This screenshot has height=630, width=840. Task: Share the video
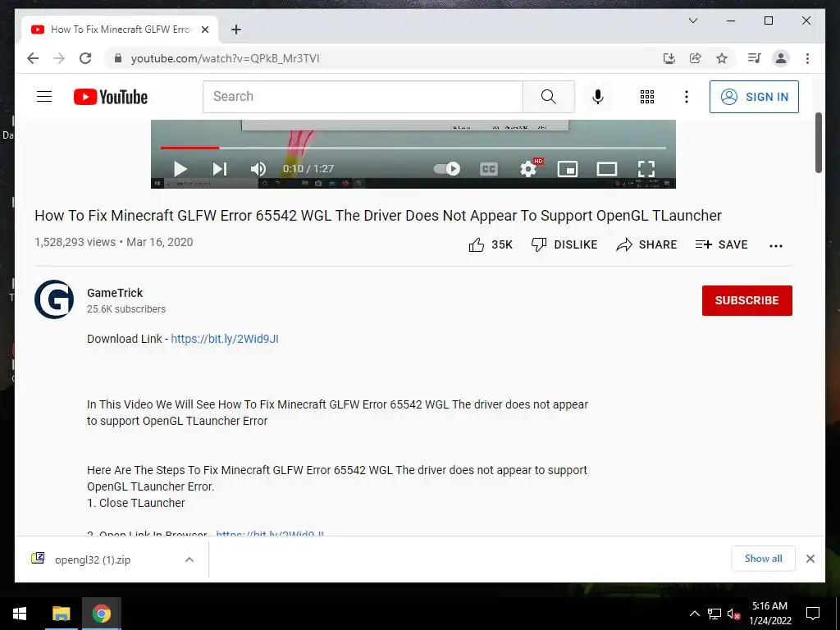click(646, 244)
